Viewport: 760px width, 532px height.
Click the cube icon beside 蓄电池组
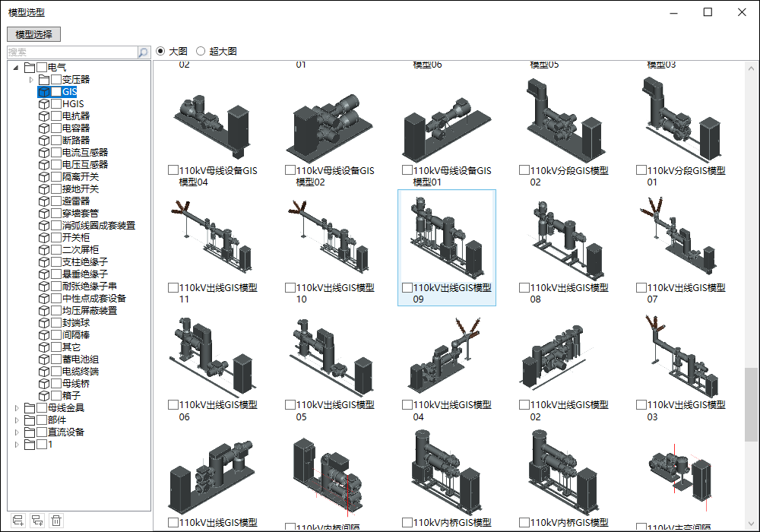44,359
